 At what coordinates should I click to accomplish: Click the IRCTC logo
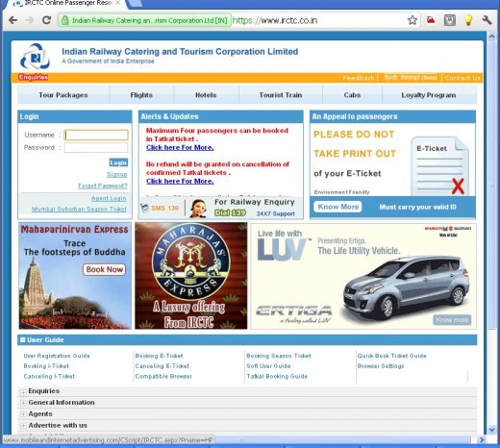point(35,58)
